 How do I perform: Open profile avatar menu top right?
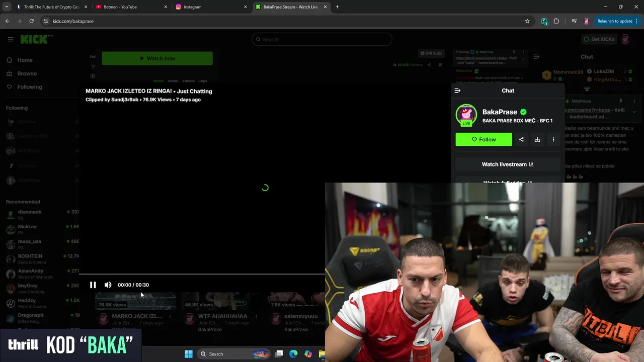click(625, 39)
